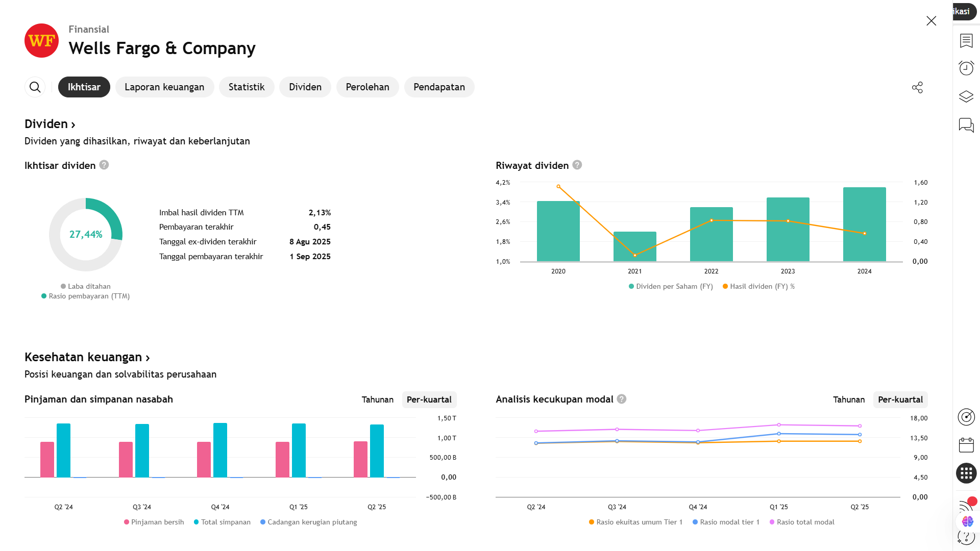This screenshot has width=980, height=551.
Task: Switch to the Laporan keuangan tab
Action: click(x=164, y=87)
